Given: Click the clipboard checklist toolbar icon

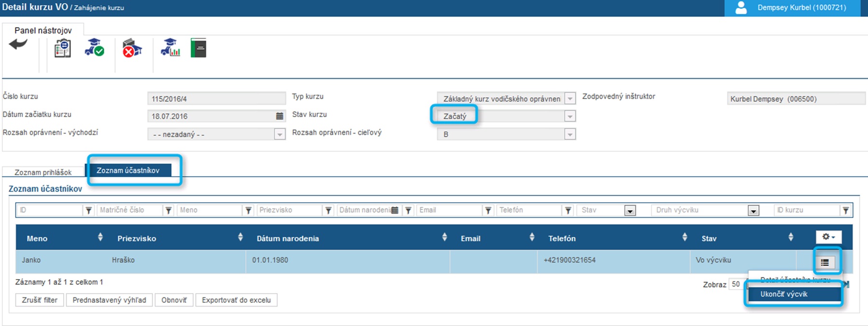Looking at the screenshot, I should pos(62,48).
